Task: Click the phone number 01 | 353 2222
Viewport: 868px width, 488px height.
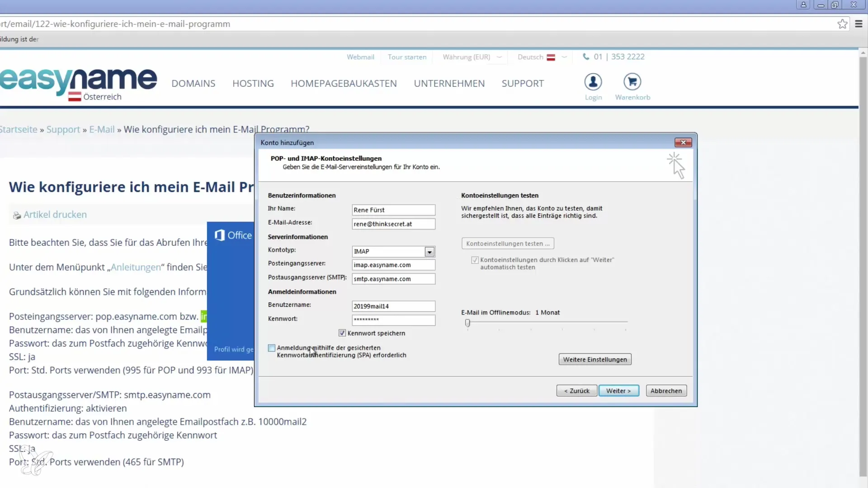Action: pos(619,56)
